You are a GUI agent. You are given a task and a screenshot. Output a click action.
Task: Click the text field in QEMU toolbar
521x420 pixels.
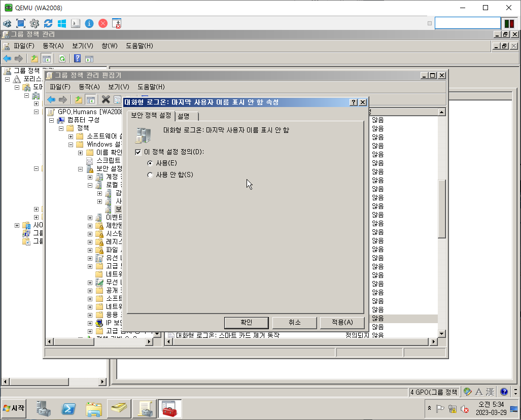point(468,23)
